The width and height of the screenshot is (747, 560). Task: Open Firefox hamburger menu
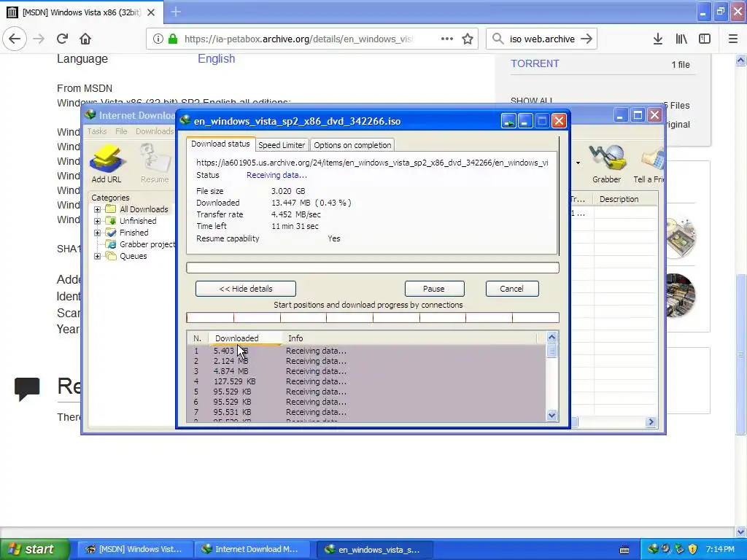(x=733, y=39)
